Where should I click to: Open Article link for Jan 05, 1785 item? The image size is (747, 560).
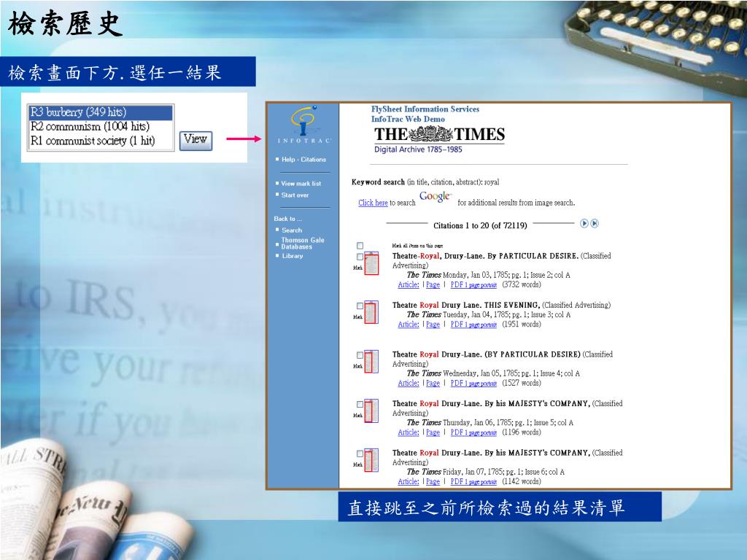409,384
